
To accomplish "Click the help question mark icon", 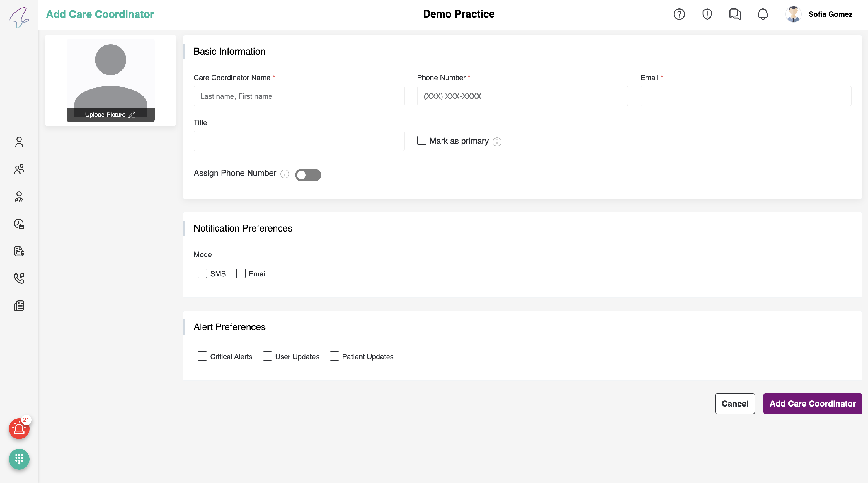I will (679, 14).
